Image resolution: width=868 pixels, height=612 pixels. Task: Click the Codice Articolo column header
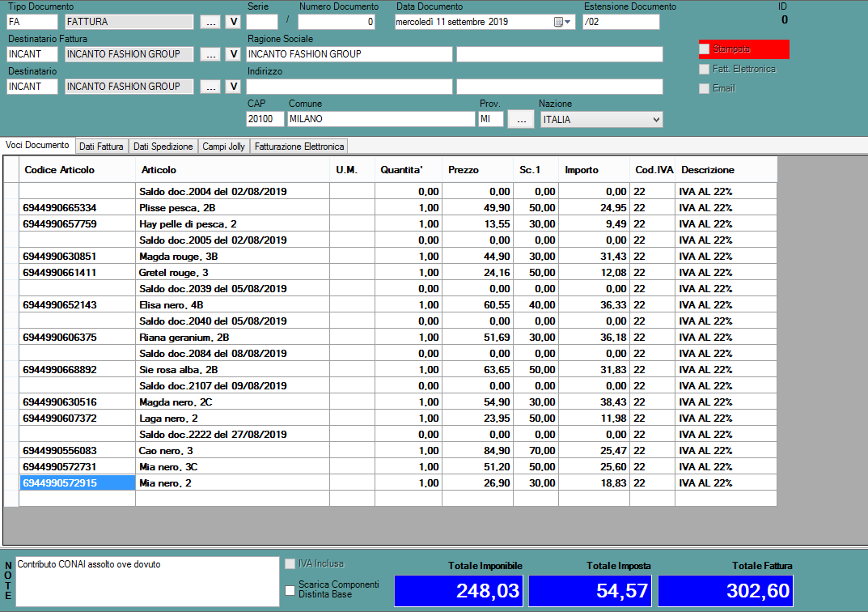[77, 170]
